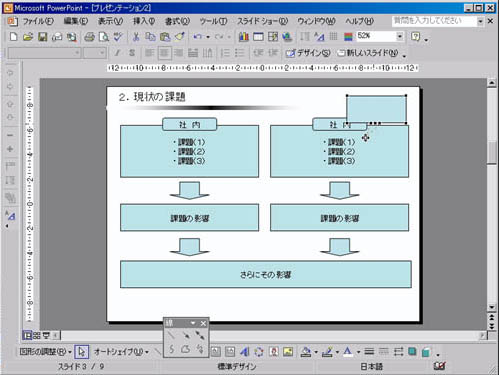
Task: Choose the curve tool in the lines palette
Action: (171, 349)
